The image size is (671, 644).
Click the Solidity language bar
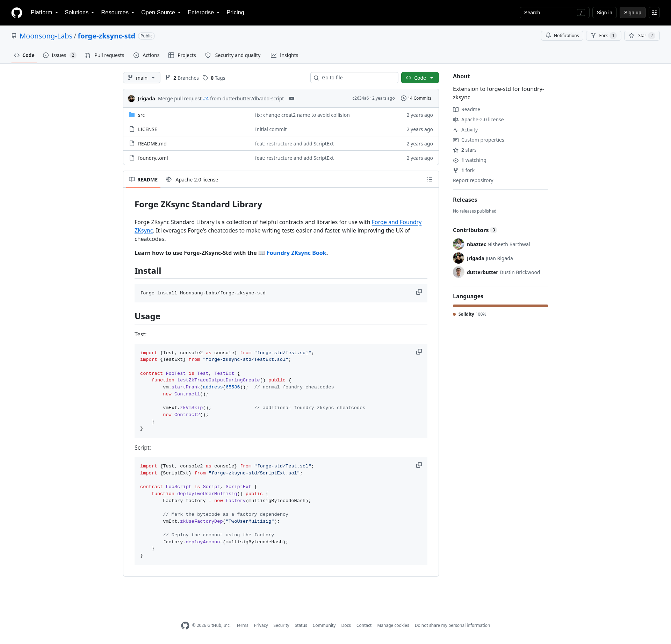click(x=500, y=306)
